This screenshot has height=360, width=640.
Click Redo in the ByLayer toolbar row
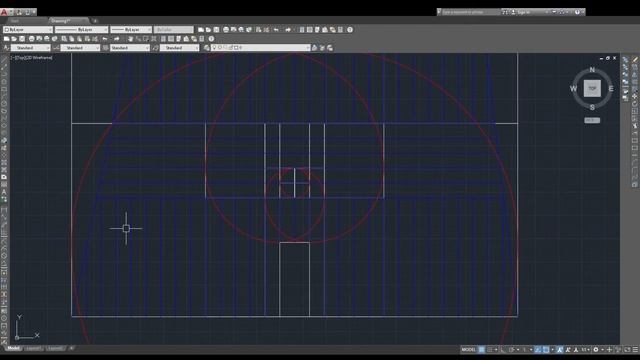click(x=288, y=30)
